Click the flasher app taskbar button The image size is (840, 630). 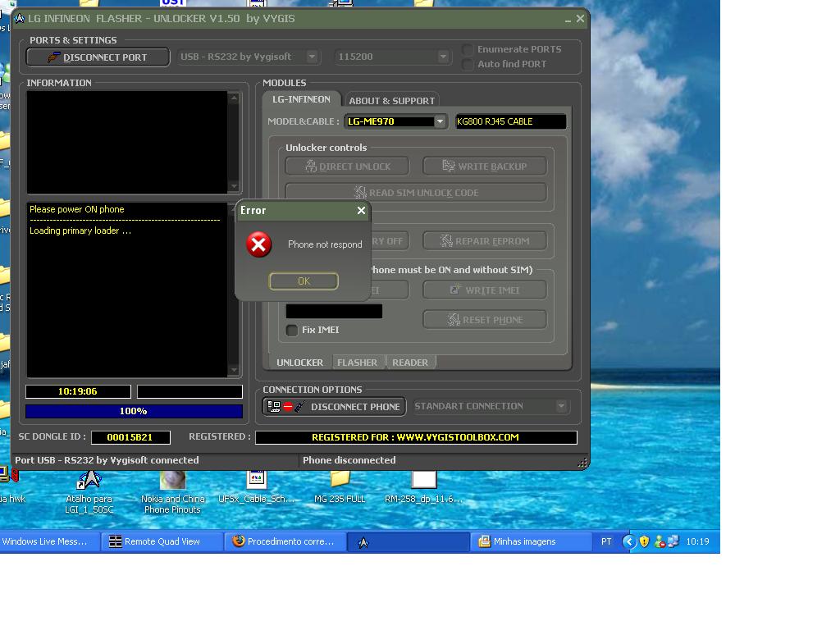click(x=409, y=541)
